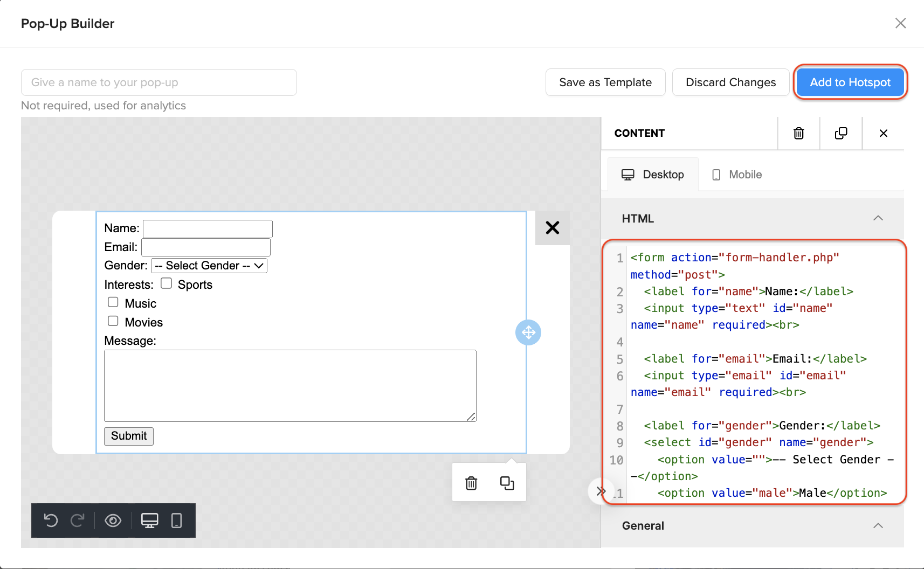
Task: Click the Add to Hotspot button
Action: (x=850, y=82)
